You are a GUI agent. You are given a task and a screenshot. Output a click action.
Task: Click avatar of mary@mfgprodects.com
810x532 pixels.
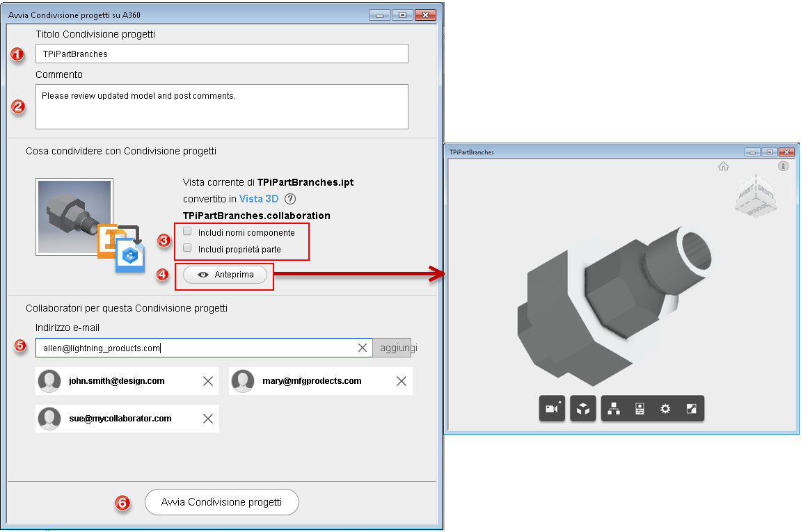point(243,381)
